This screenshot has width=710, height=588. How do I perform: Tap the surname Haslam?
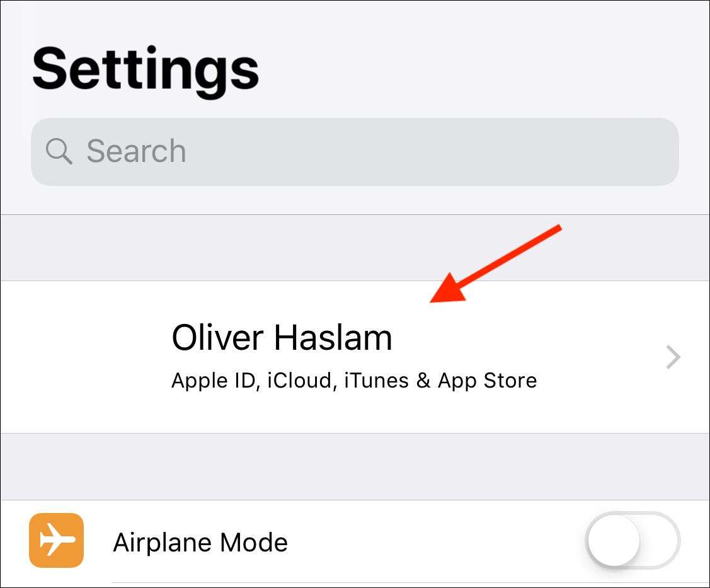click(333, 338)
